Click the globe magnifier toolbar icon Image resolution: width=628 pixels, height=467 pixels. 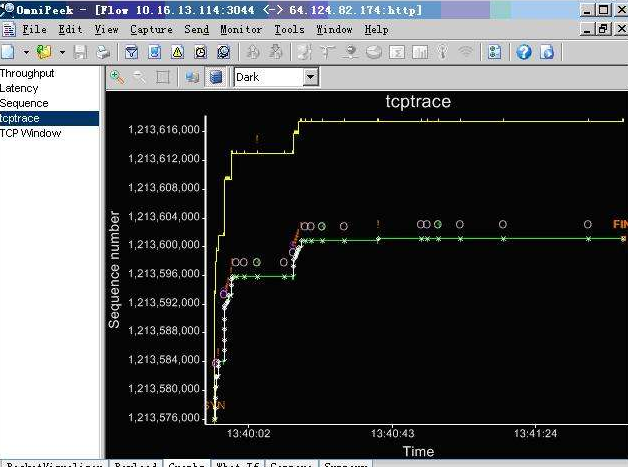(223, 52)
